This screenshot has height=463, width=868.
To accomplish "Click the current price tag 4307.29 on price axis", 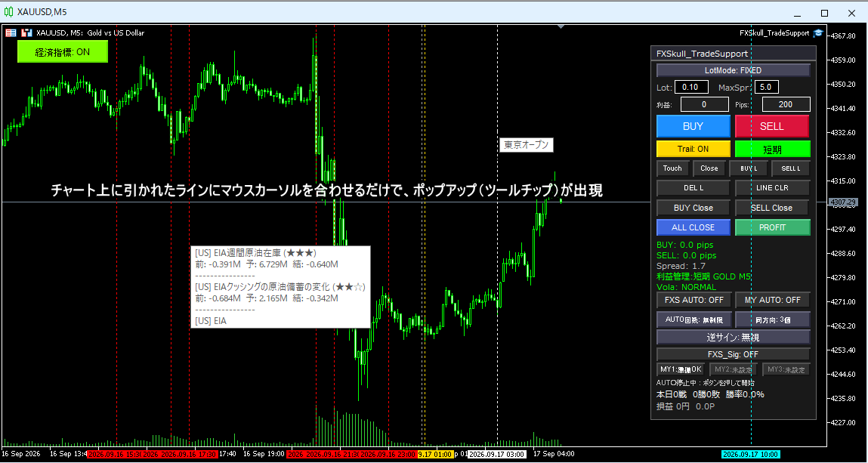I will 843,202.
